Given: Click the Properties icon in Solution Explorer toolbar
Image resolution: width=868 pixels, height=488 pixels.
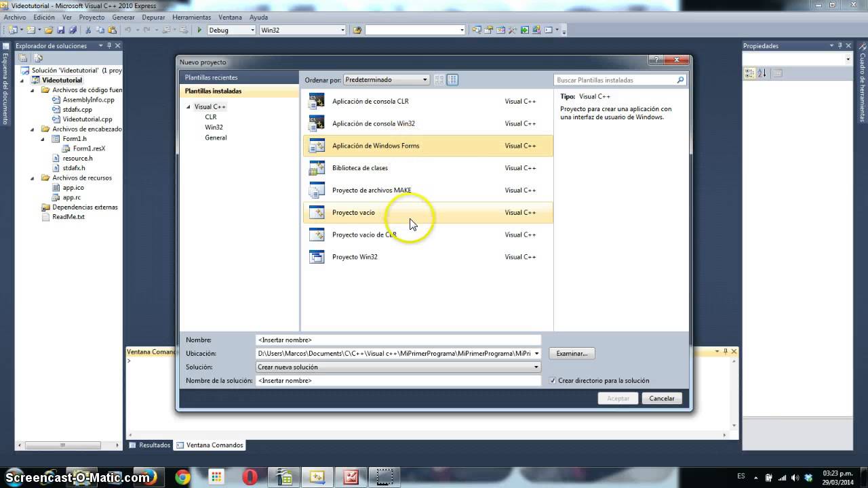Looking at the screenshot, I should 23,58.
